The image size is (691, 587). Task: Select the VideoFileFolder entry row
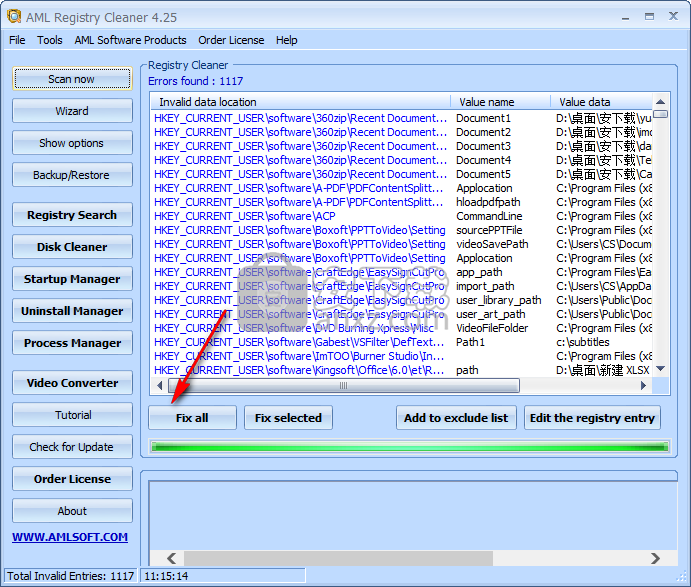[402, 328]
